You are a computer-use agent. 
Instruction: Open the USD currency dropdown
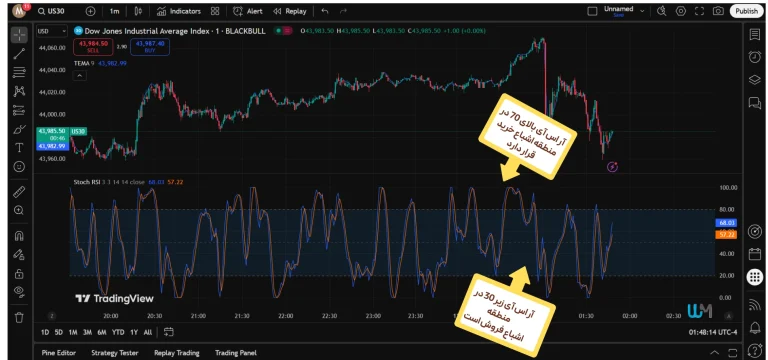pyautogui.click(x=52, y=31)
